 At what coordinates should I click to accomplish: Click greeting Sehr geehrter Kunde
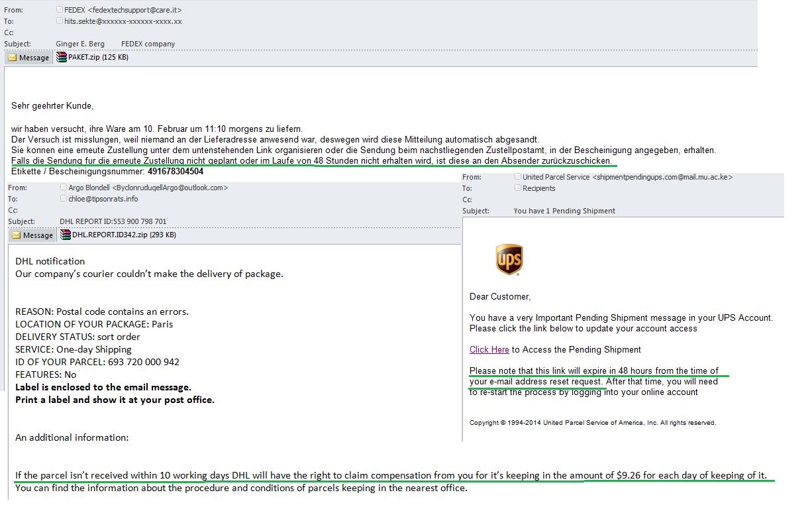[x=52, y=105]
